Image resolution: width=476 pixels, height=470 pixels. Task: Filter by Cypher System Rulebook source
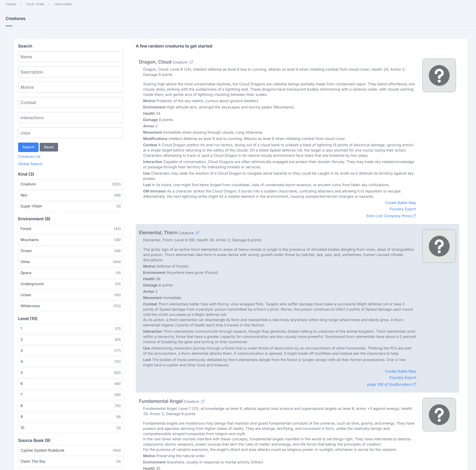70,451
